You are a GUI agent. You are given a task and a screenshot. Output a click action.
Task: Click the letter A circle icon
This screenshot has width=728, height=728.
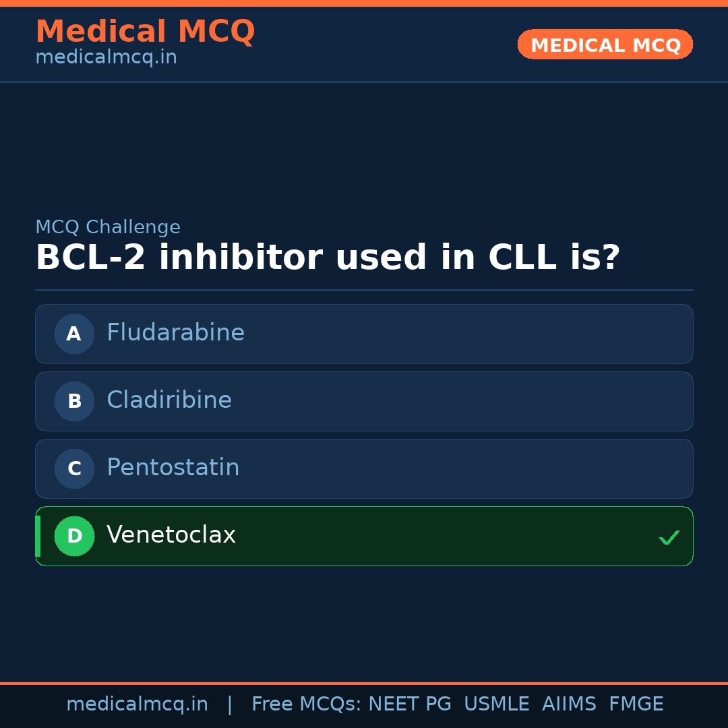pos(74,334)
